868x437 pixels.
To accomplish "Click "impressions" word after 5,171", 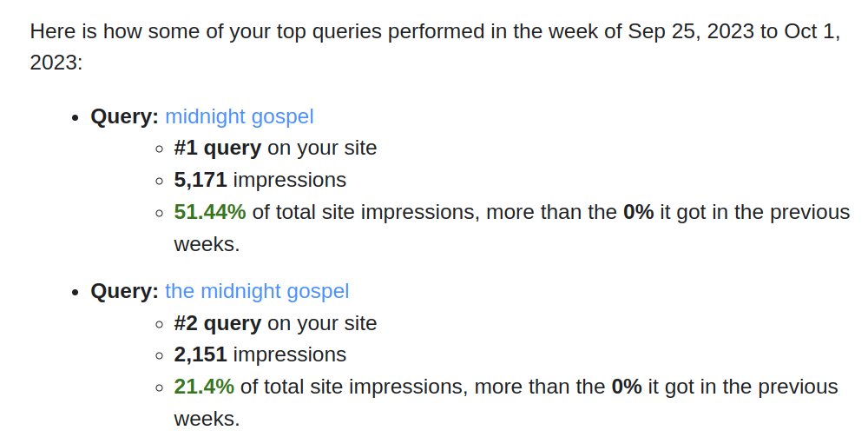I will 290,181.
